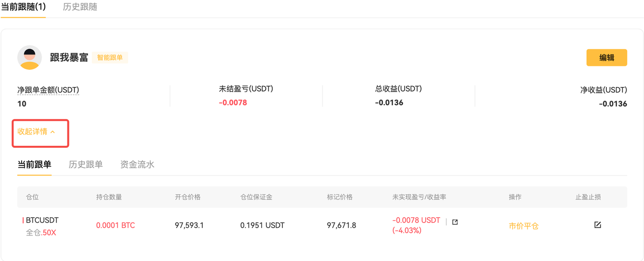644x261 pixels.
Task: Open the share icon beside unrealized PnL
Action: [x=455, y=222]
